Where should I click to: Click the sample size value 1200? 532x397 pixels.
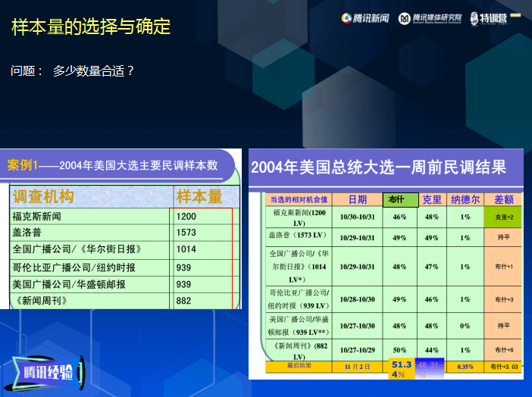pyautogui.click(x=186, y=217)
